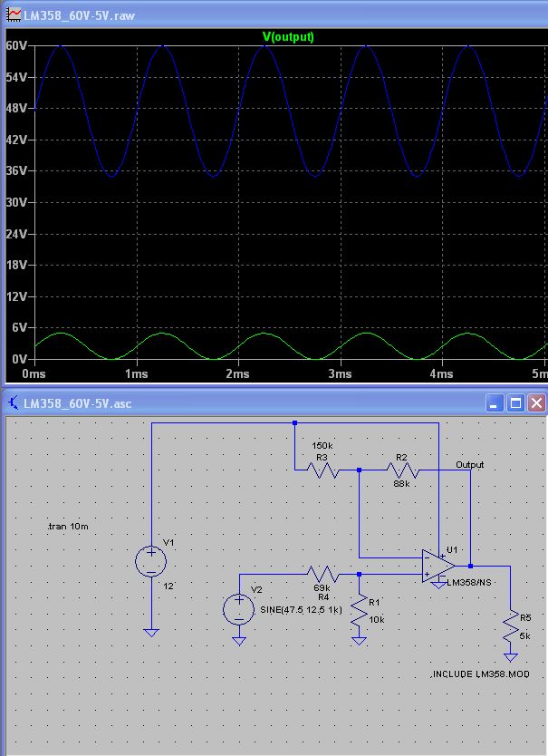Click the .INCLUDE LM358.MOD directive

pyautogui.click(x=480, y=674)
